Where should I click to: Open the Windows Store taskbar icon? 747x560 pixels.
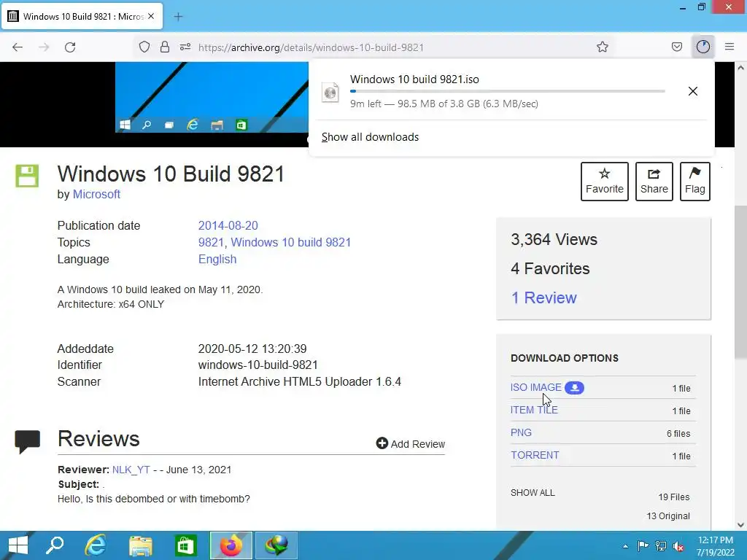click(185, 545)
